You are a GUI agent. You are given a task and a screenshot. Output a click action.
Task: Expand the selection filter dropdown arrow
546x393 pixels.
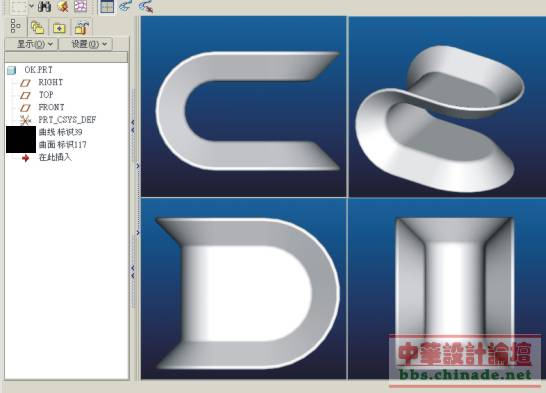pos(31,6)
